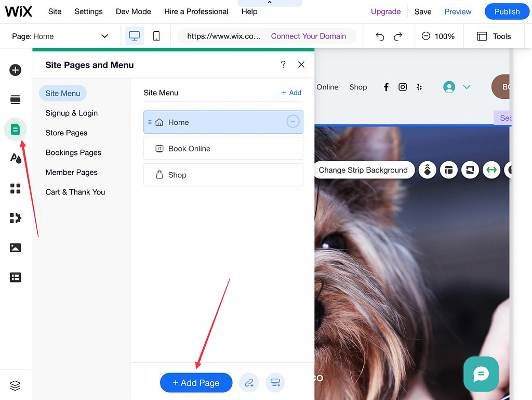Click the Redo arrow
The image size is (532, 400).
[x=398, y=36]
